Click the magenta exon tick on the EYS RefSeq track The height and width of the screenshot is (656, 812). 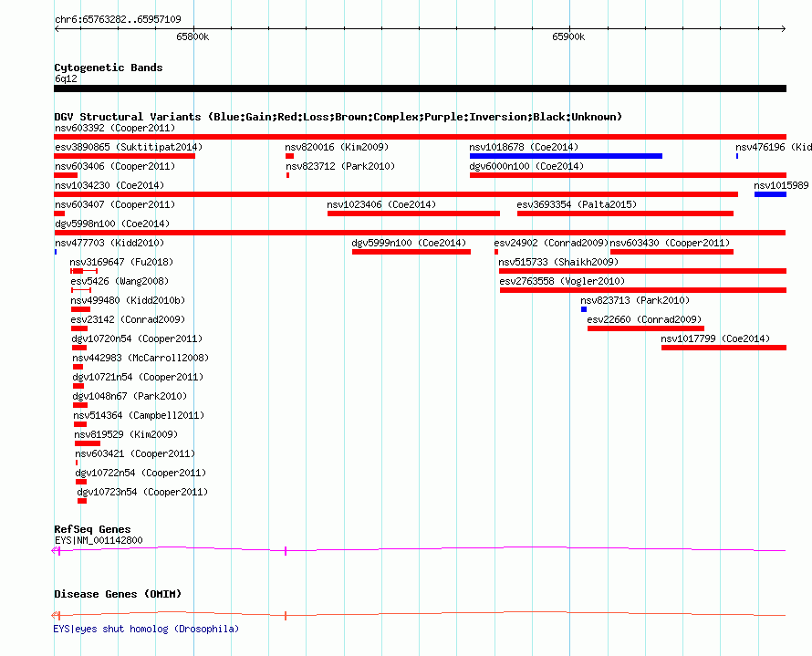tap(286, 551)
